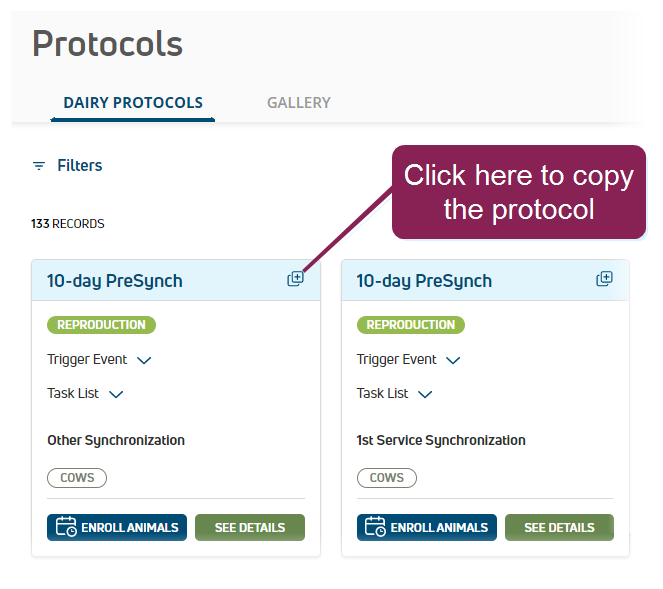See details of 1st Service Synchronization protocol
The height and width of the screenshot is (589, 663).
559,527
